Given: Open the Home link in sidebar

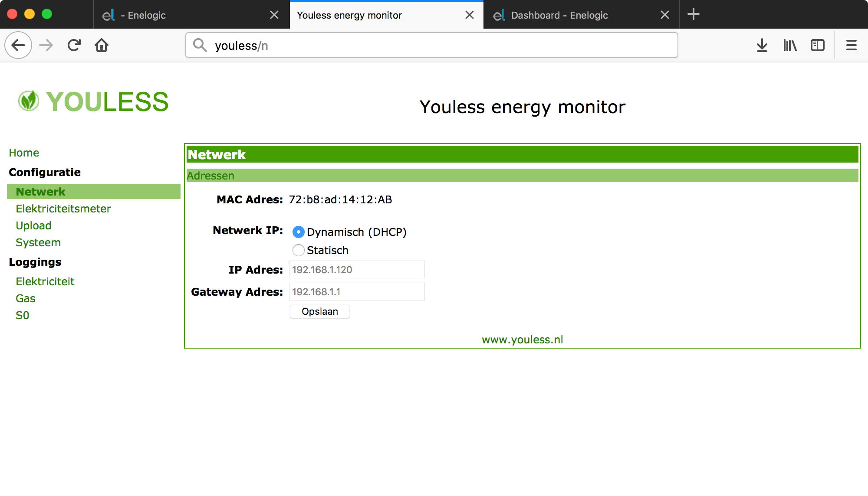Looking at the screenshot, I should (x=24, y=153).
